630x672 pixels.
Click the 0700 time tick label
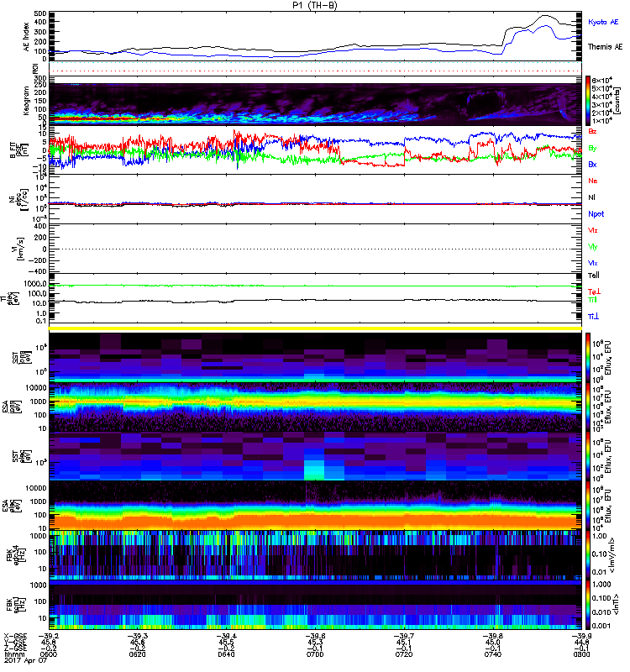[x=315, y=654]
